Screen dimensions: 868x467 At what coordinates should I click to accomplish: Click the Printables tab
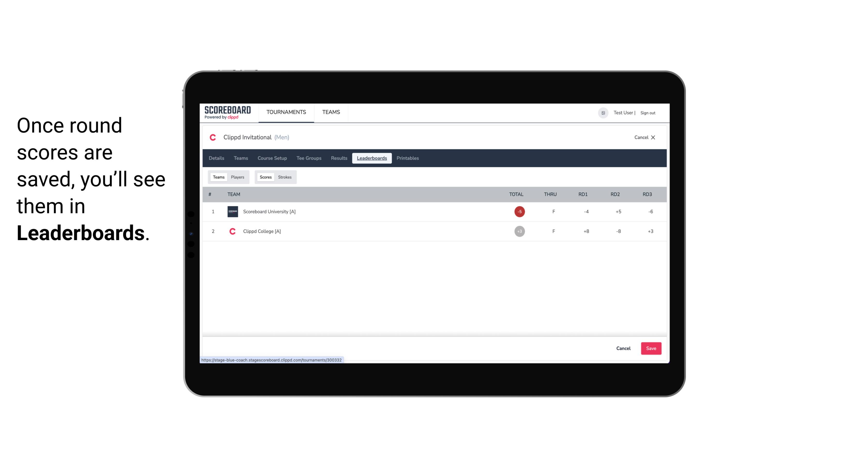pyautogui.click(x=408, y=158)
